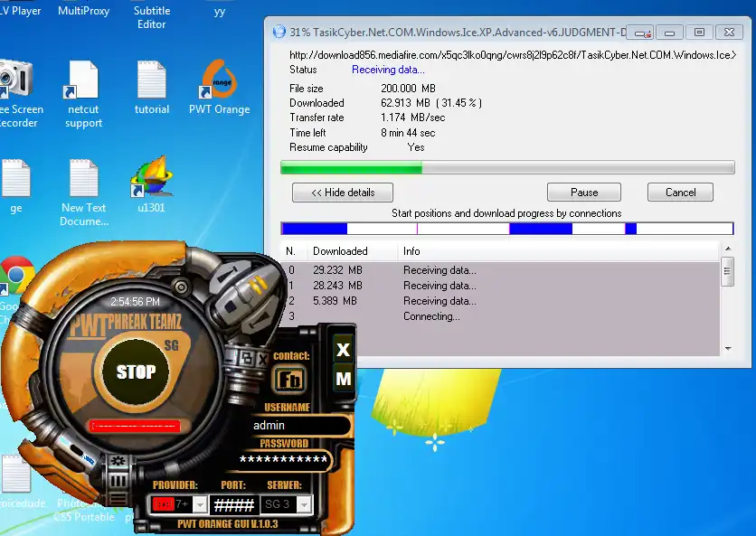Click the connections segment progress bar

pyautogui.click(x=507, y=229)
